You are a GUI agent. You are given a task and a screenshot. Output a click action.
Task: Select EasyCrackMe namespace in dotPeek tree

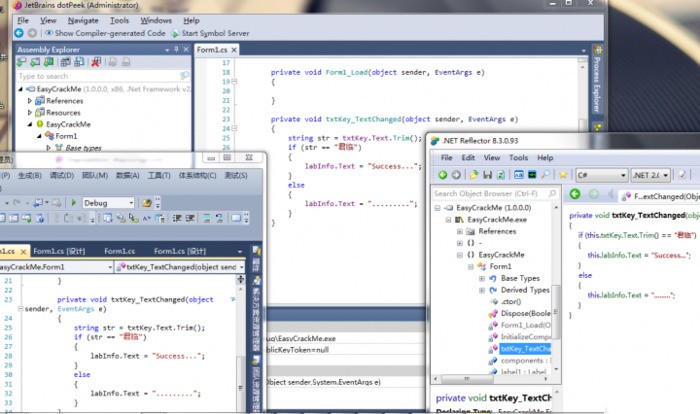(68, 124)
